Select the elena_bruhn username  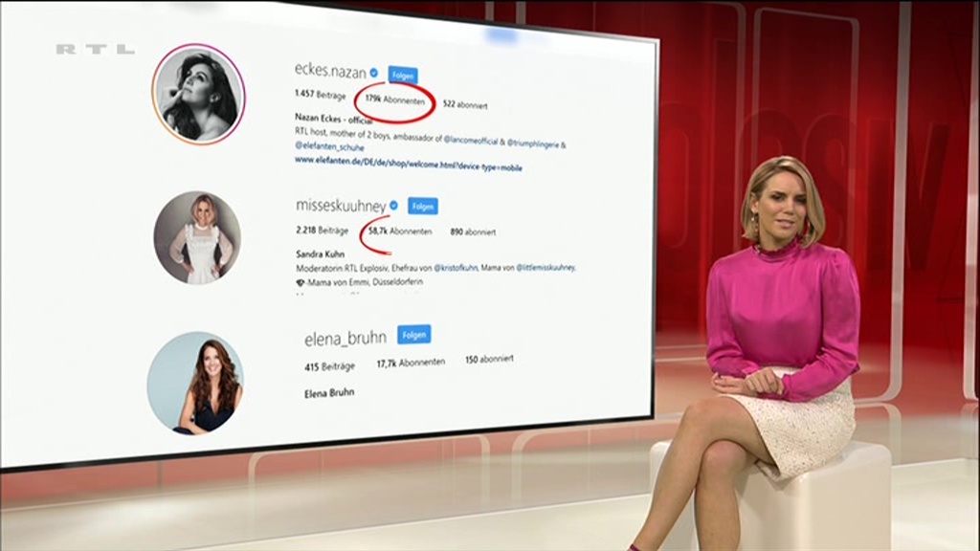pos(345,339)
